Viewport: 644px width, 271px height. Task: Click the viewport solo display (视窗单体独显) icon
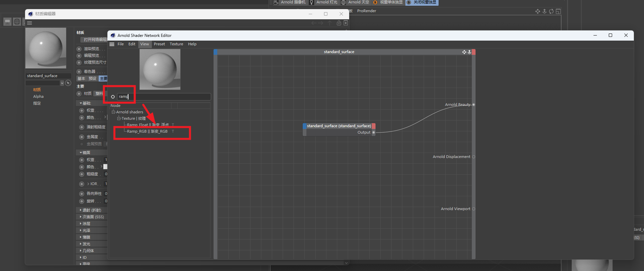point(375,2)
